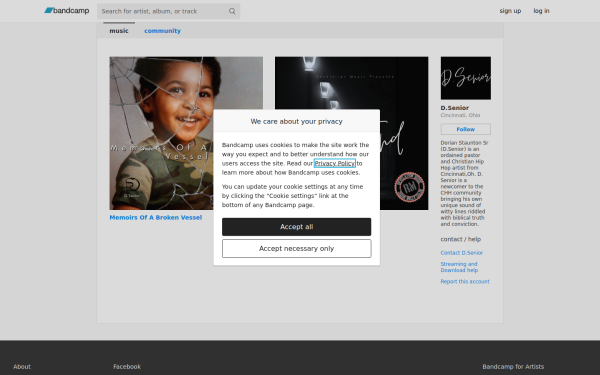Switch to the community tab
This screenshot has width=600, height=375.
(162, 31)
